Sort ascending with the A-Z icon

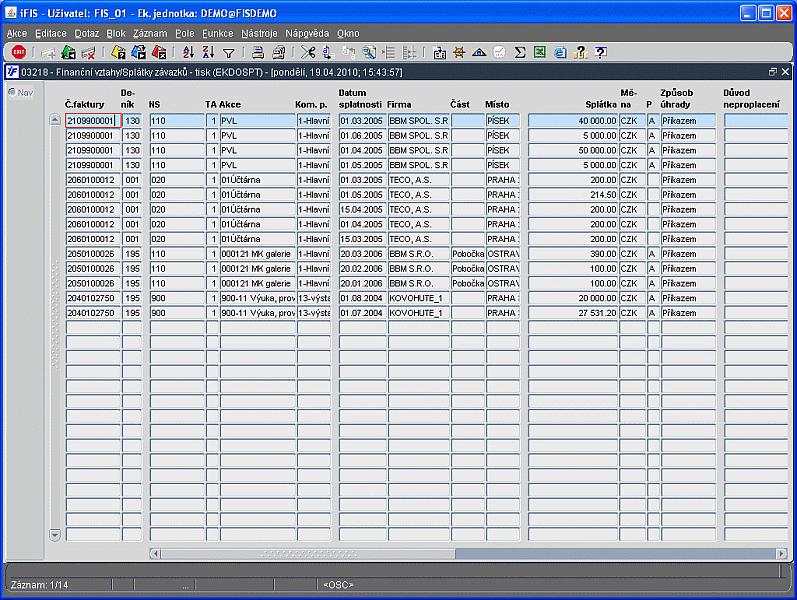pos(189,52)
